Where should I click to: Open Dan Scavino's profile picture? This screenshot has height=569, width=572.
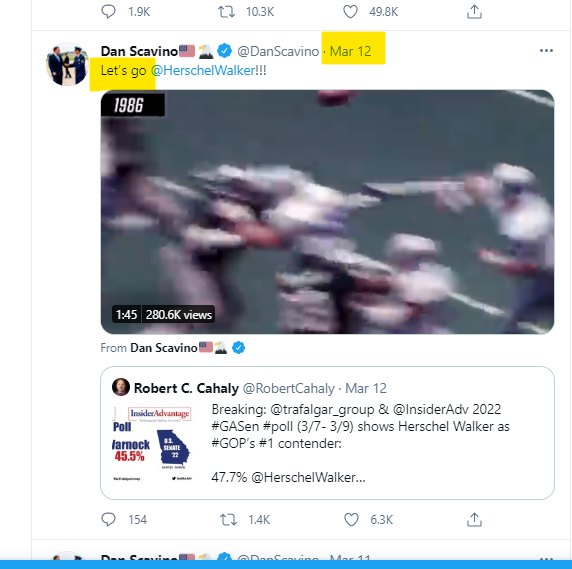click(x=68, y=64)
